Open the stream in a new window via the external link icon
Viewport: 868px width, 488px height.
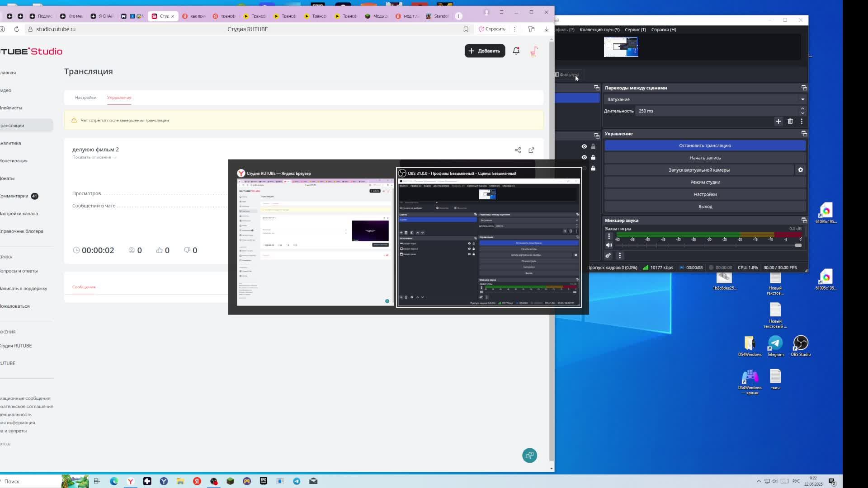click(x=531, y=150)
